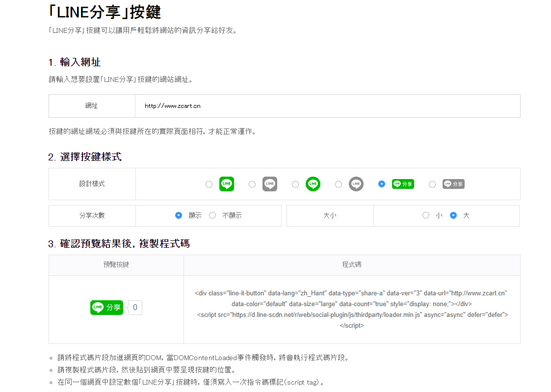Click the green LINE 分享 preview button
551x392 pixels.
tap(106, 308)
